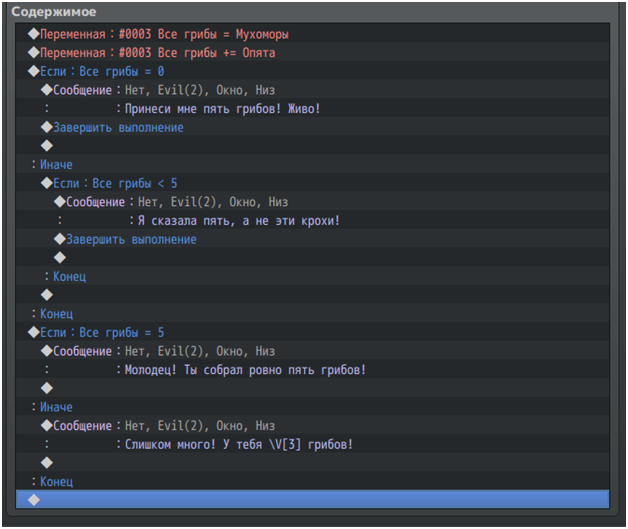
Task: Select the 'Сообщение' header above 'Слишком много!'
Action: (x=82, y=426)
